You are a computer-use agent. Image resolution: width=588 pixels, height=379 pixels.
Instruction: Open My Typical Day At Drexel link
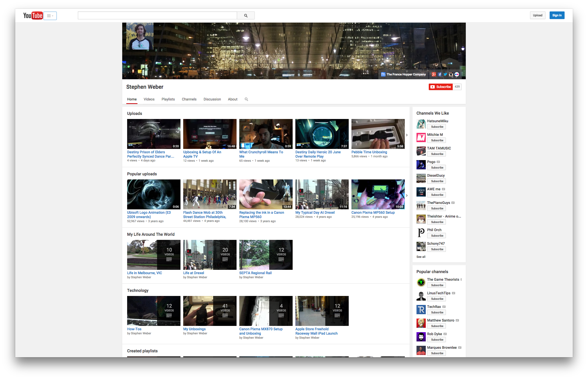point(315,213)
